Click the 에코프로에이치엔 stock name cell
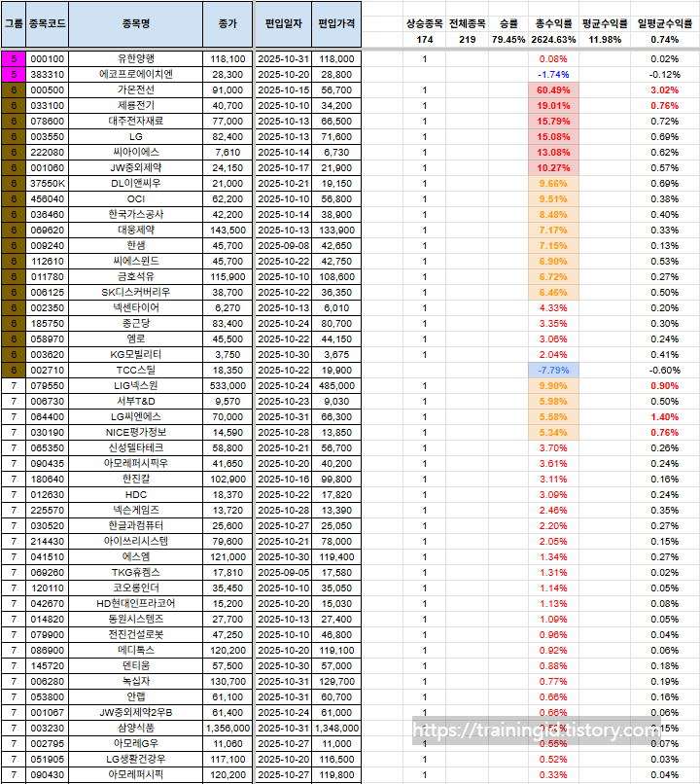 [x=135, y=75]
